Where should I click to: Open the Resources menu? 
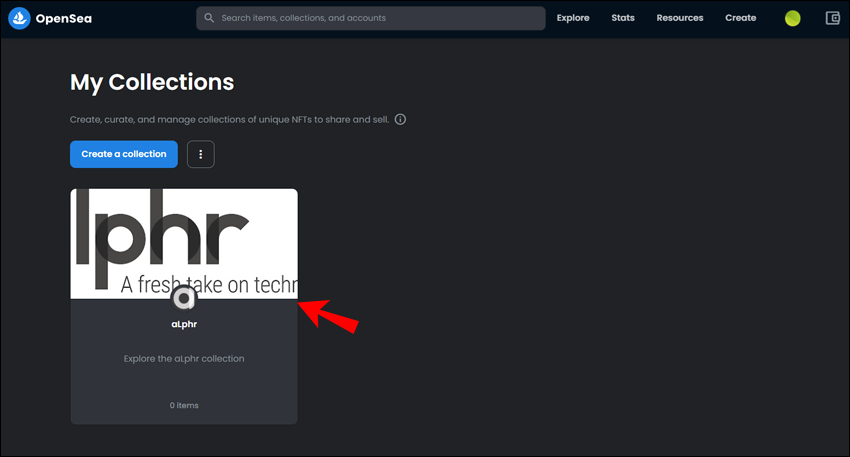pyautogui.click(x=680, y=18)
